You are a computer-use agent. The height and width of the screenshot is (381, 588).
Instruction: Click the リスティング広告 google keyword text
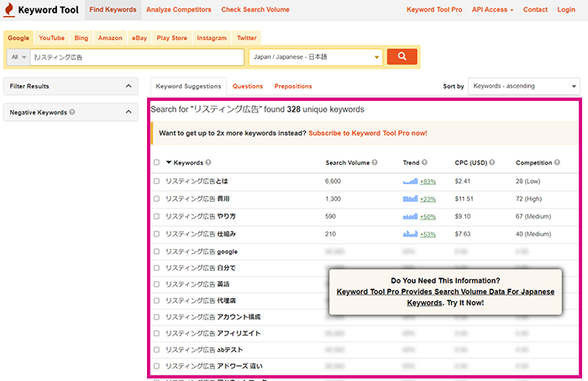(x=202, y=251)
